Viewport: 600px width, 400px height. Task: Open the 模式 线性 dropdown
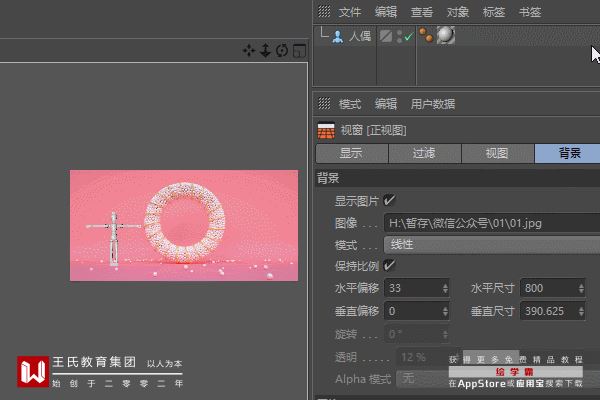point(492,245)
